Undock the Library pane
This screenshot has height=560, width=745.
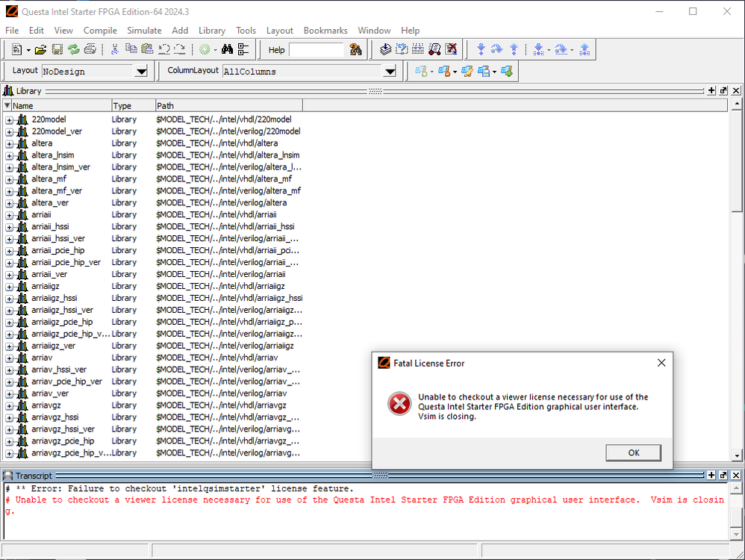pyautogui.click(x=723, y=90)
